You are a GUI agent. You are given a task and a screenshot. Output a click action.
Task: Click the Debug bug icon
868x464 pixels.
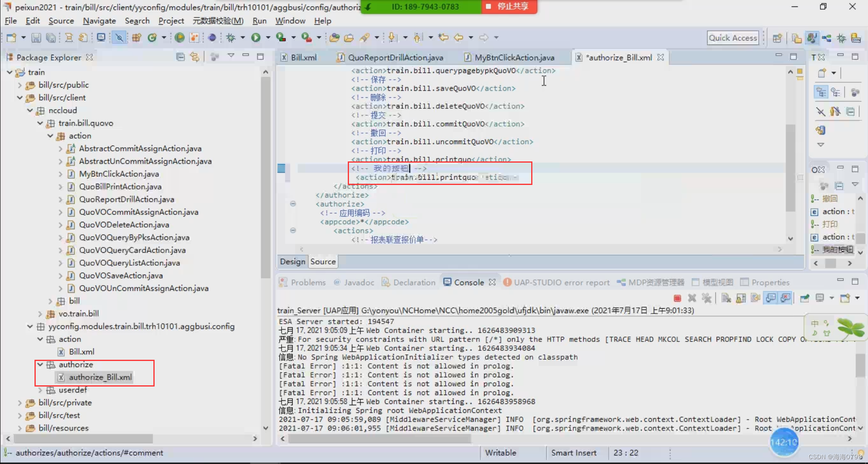coord(231,38)
